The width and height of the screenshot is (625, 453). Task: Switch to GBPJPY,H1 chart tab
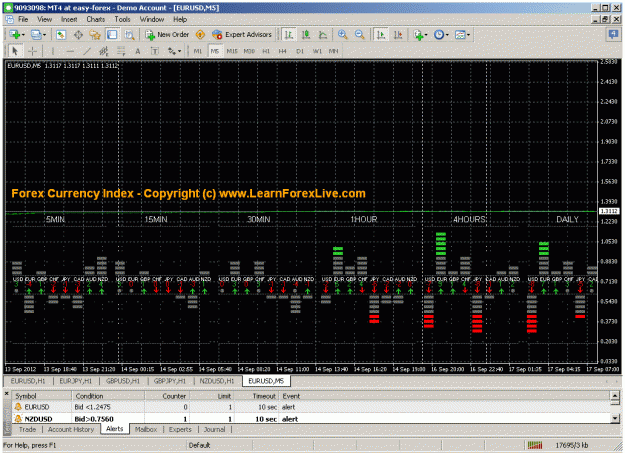[x=170, y=381]
